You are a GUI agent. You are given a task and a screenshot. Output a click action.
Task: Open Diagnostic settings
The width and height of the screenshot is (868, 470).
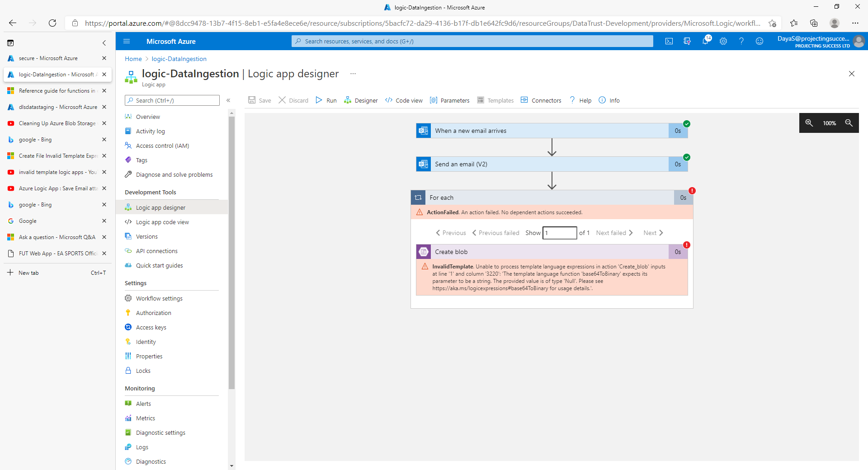pos(172,432)
